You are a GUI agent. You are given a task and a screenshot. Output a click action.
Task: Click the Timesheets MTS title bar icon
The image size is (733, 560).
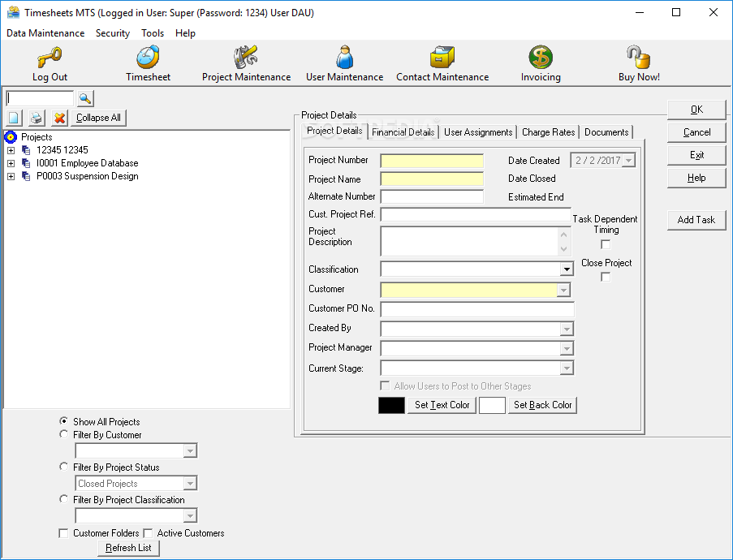[x=13, y=13]
